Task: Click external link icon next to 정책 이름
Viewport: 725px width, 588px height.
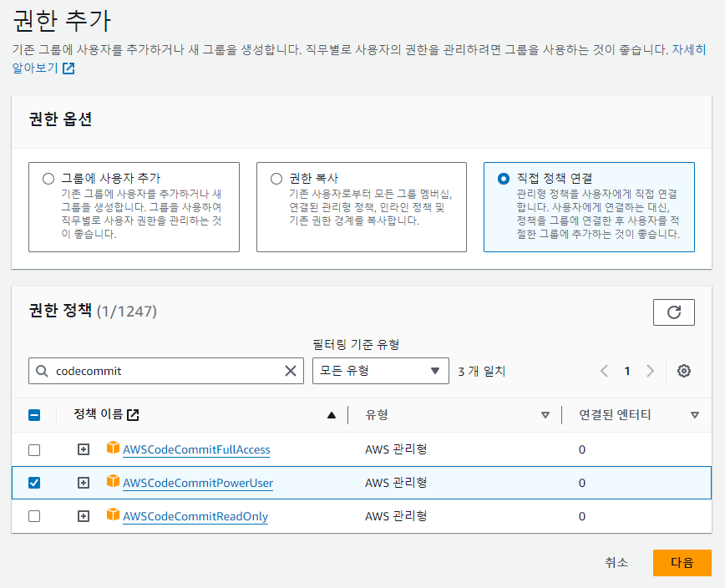Action: pos(133,414)
